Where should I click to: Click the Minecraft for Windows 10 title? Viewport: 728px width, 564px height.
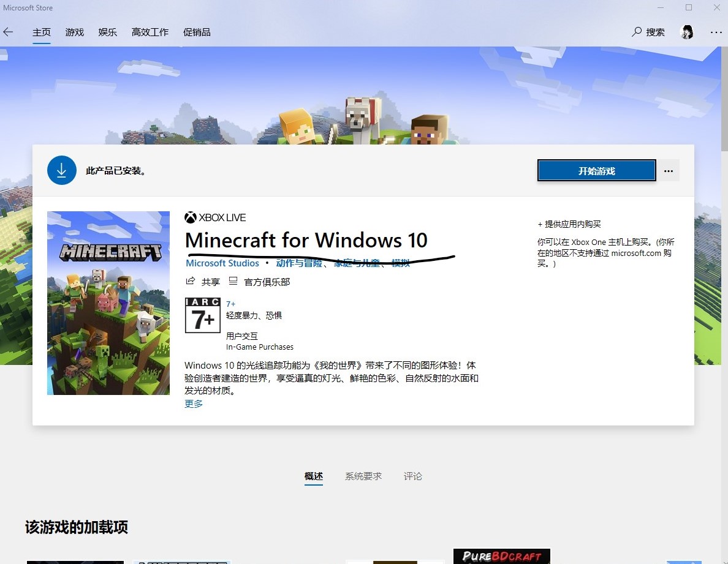[306, 240]
